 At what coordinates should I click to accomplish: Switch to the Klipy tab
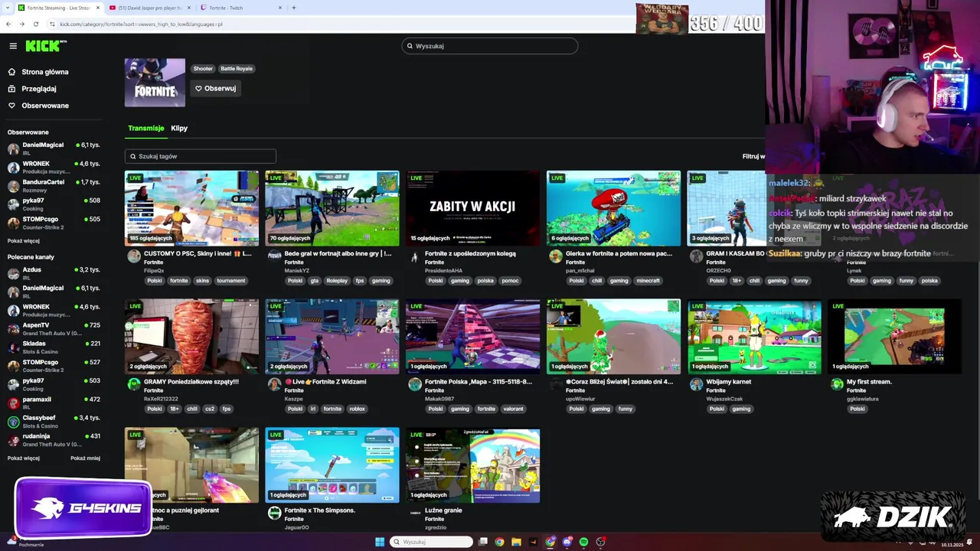pyautogui.click(x=179, y=128)
